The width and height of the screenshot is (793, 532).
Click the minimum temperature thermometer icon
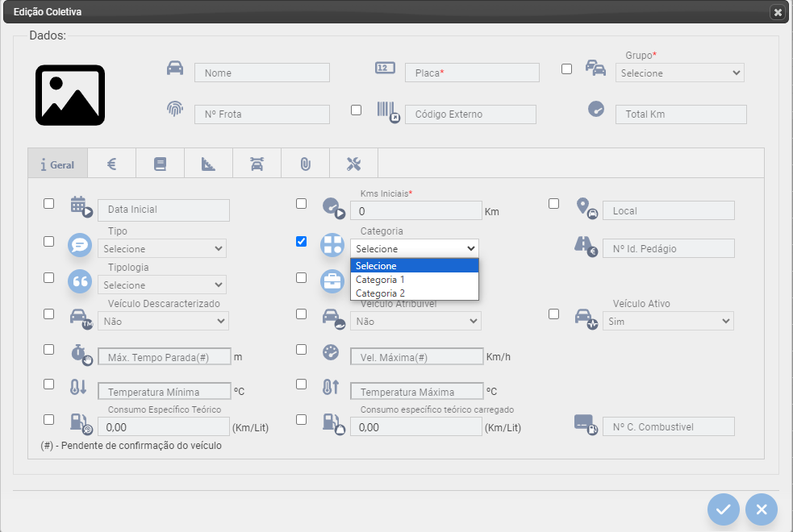78,387
